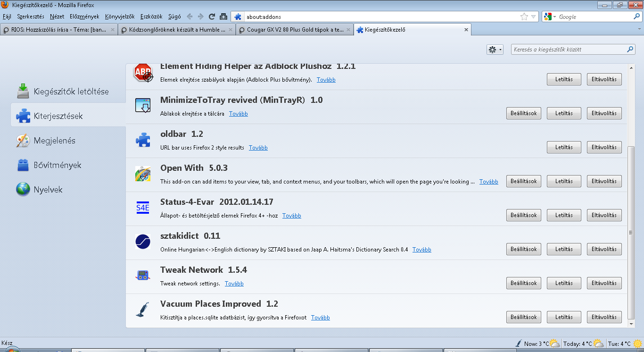Click the add-on search magnifier icon
The height and width of the screenshot is (352, 644).
click(630, 49)
